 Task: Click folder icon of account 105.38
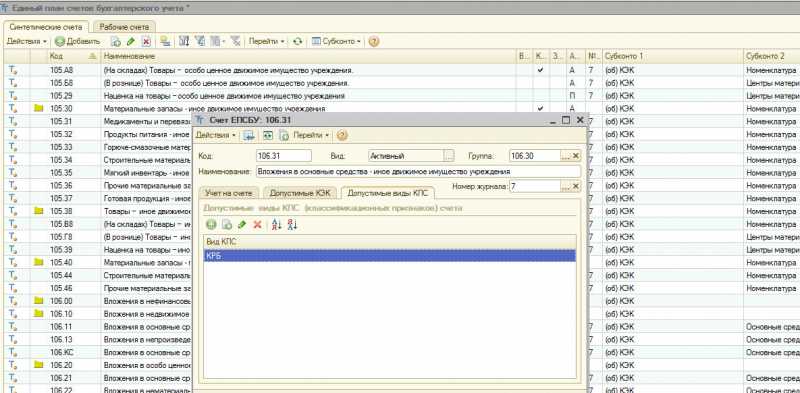(38, 211)
